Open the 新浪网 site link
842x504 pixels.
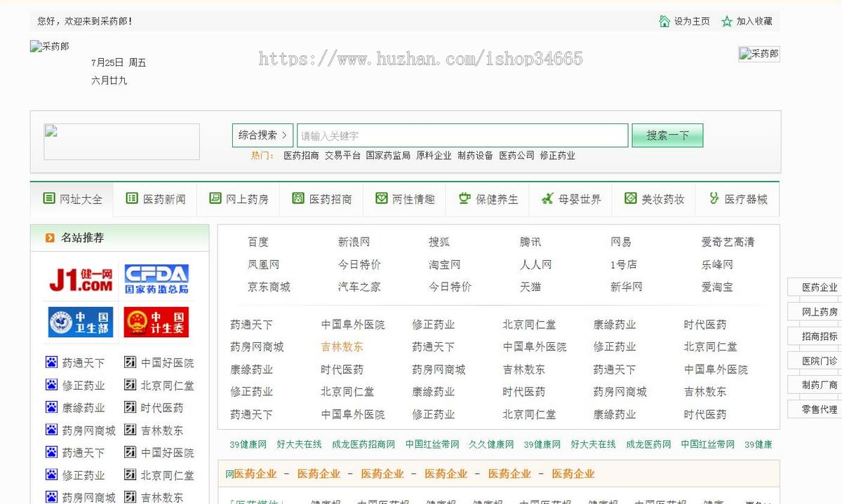pos(354,242)
